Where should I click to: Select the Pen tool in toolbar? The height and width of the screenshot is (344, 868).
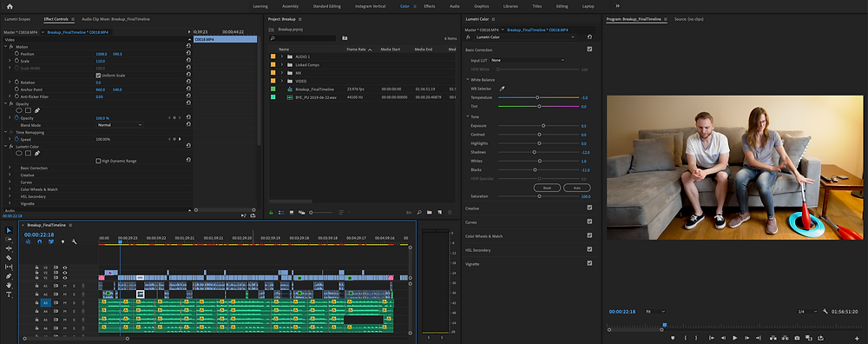pyautogui.click(x=9, y=276)
